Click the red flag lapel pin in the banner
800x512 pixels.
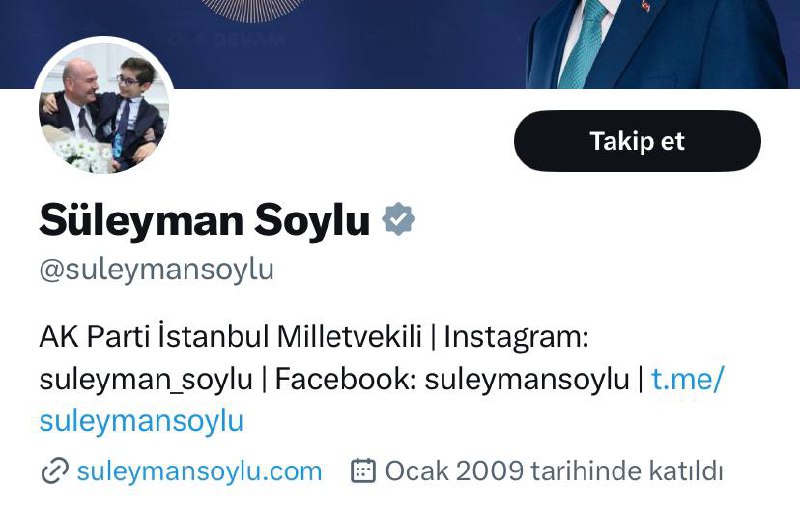(646, 6)
